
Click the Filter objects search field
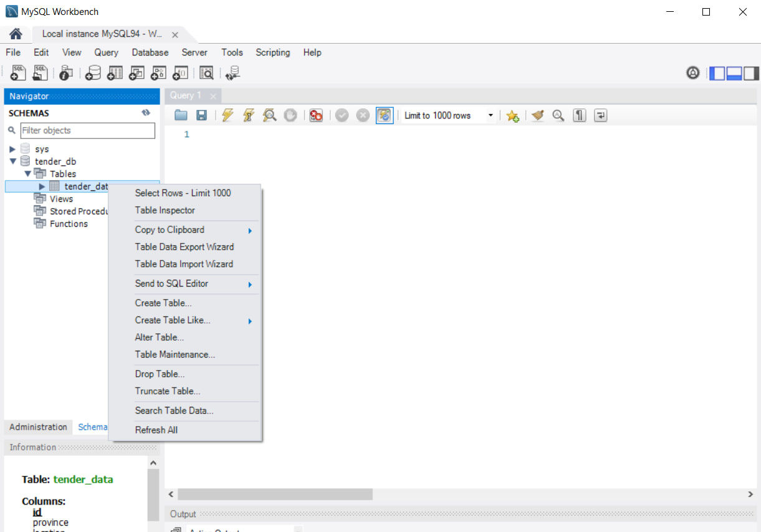pyautogui.click(x=87, y=130)
